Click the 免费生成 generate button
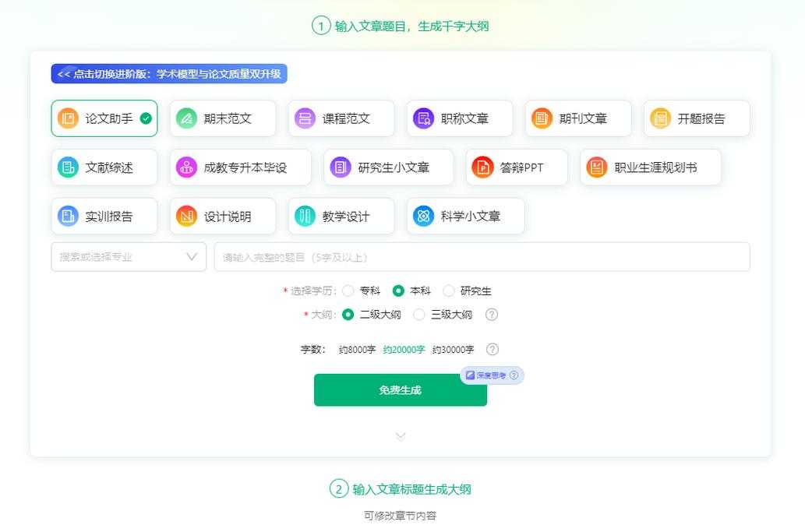This screenshot has height=532, width=805. coord(401,389)
